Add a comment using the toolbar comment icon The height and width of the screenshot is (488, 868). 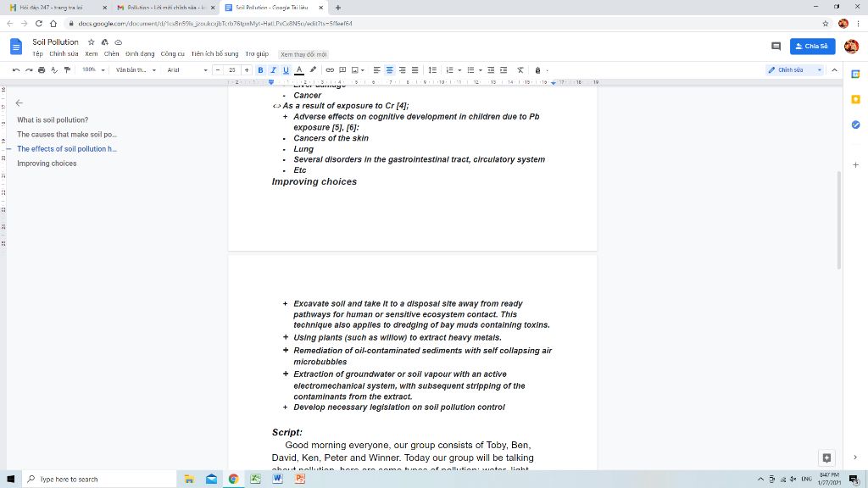[342, 70]
